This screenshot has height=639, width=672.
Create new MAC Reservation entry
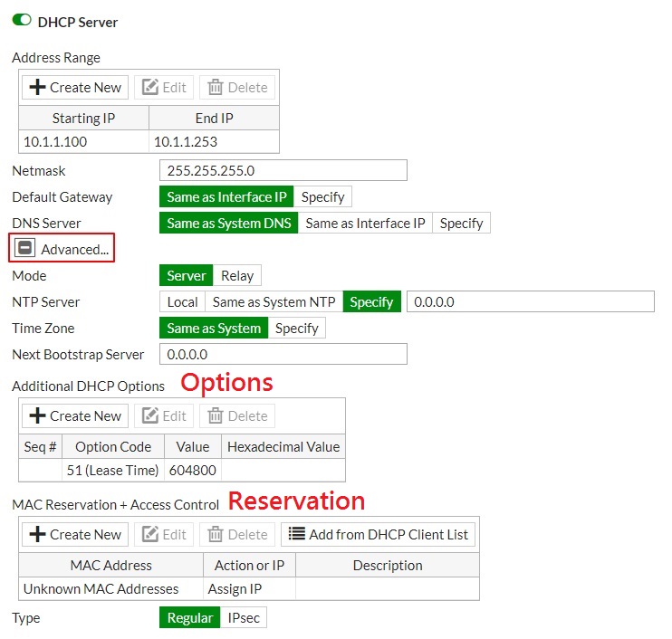pos(75,534)
